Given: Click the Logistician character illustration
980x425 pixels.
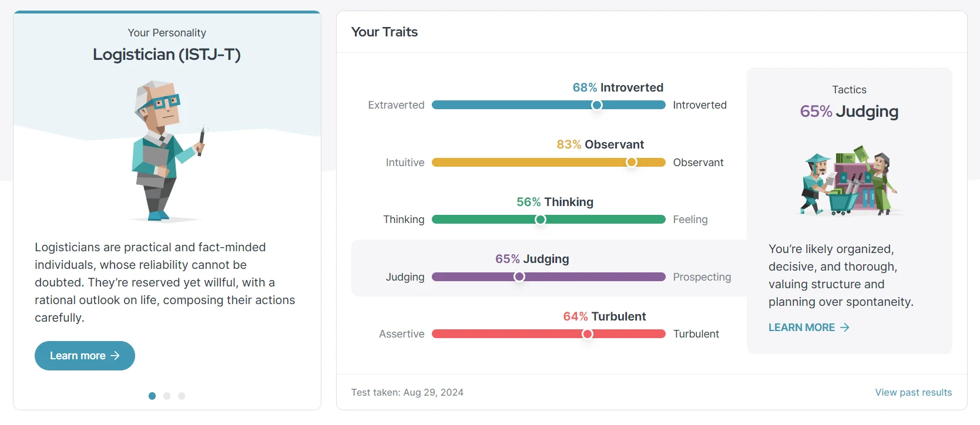Looking at the screenshot, I should click(166, 150).
